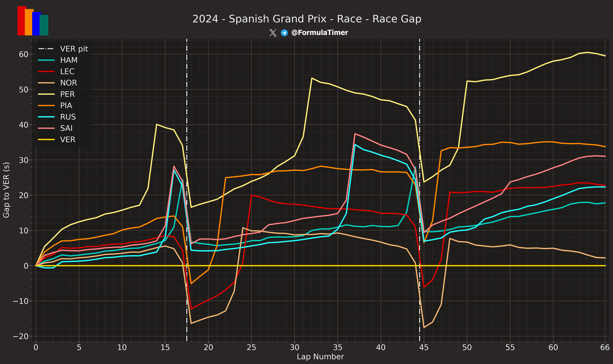Select the '35' tick on the lap axis
This screenshot has width=613, height=364.
338,348
